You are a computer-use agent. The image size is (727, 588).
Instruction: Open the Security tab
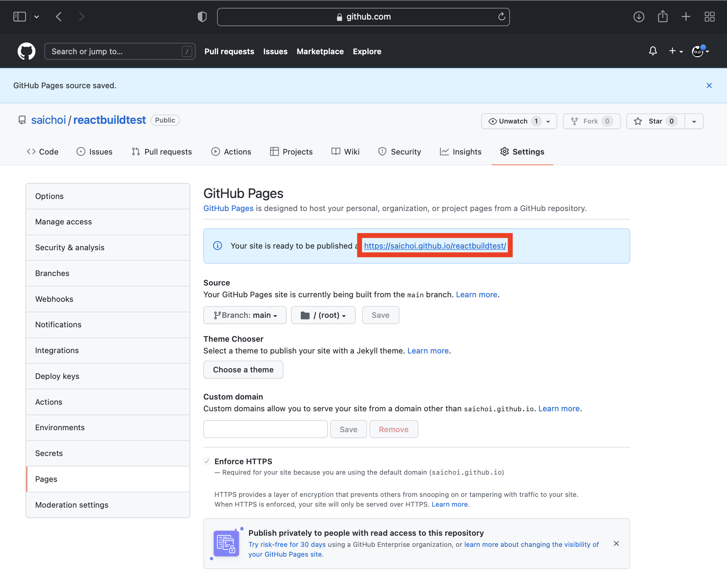pos(399,152)
